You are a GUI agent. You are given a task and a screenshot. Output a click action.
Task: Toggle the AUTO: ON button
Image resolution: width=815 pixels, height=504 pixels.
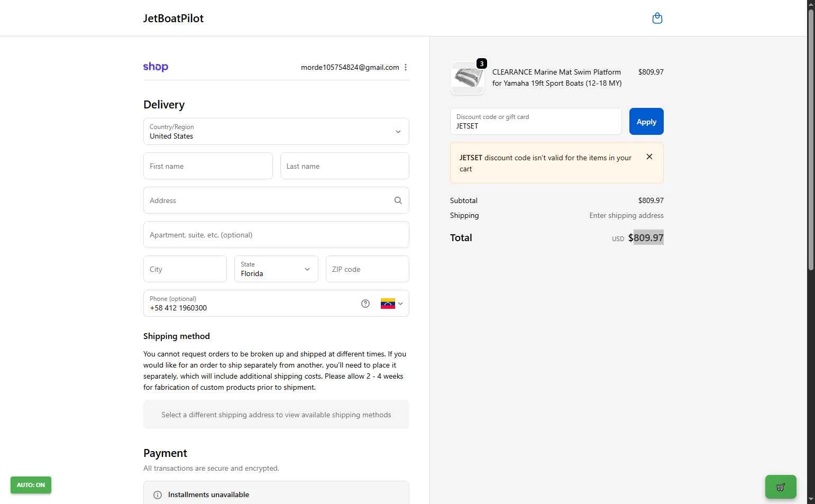click(x=31, y=485)
